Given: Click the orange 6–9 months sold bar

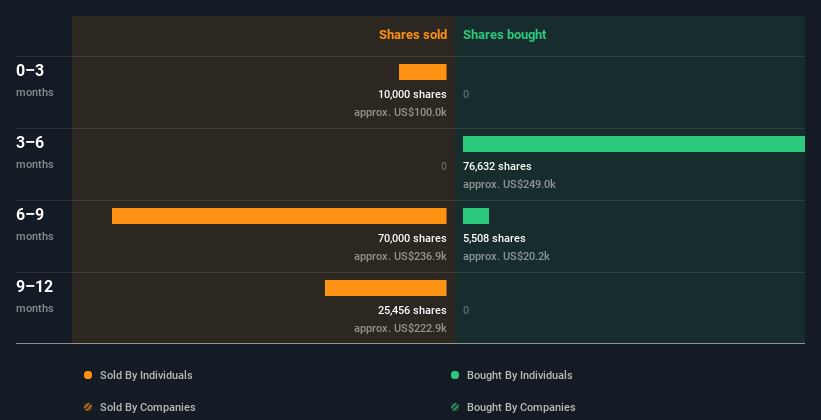Looking at the screenshot, I should 279,216.
